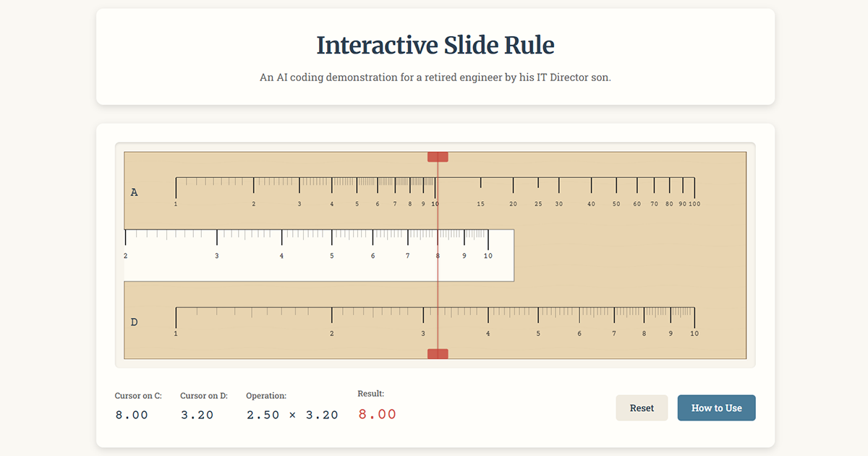Click the Operation display showing 2.50 × 3.20

(292, 414)
